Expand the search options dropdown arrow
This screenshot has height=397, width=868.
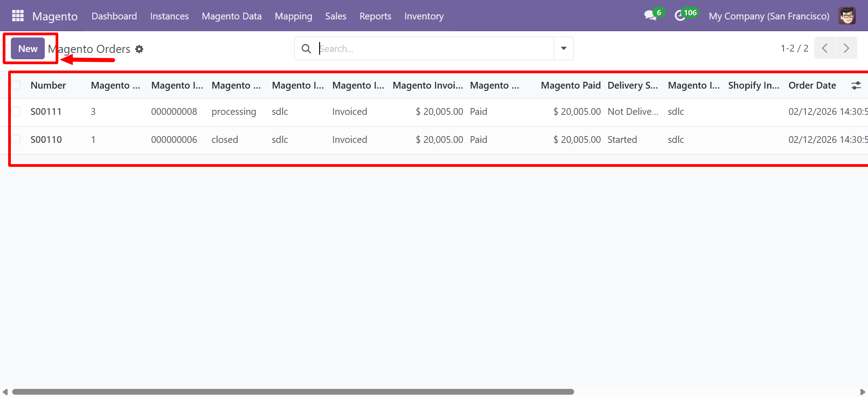[564, 48]
